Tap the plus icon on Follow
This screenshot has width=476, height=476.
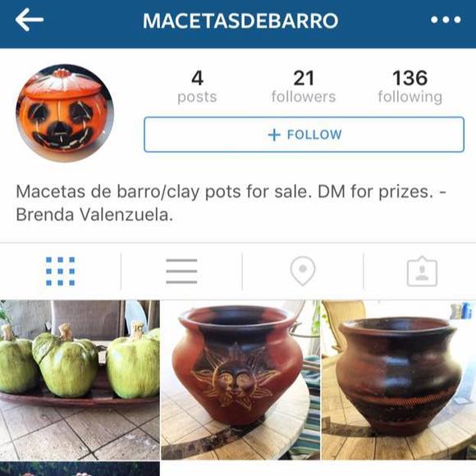pyautogui.click(x=274, y=135)
